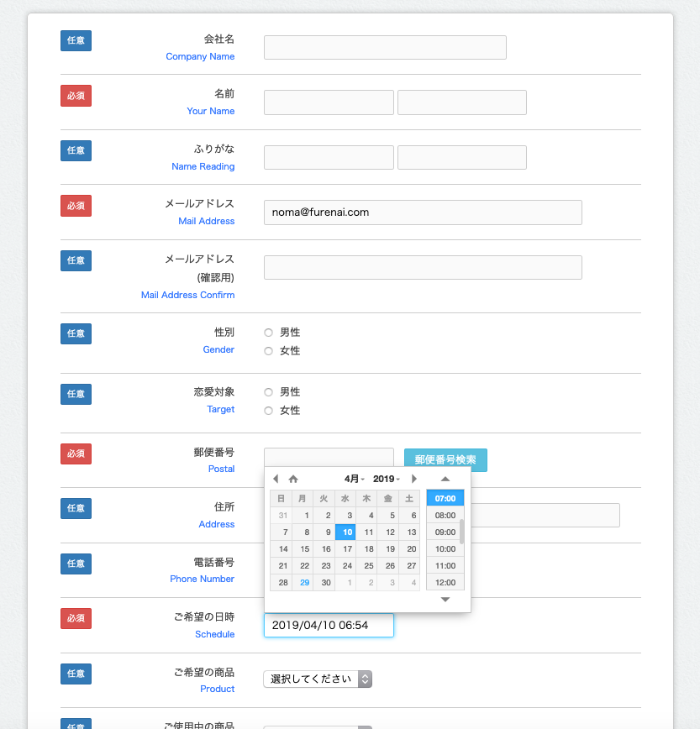Screen dimensions: 700x729
Task: Click the 任意 badge beside 会社名
Action: pos(76,40)
